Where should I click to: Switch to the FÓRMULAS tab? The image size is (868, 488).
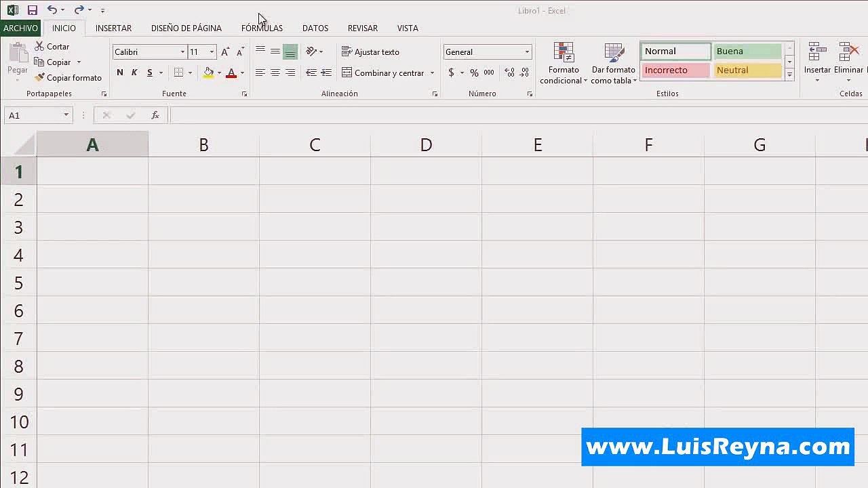(262, 28)
